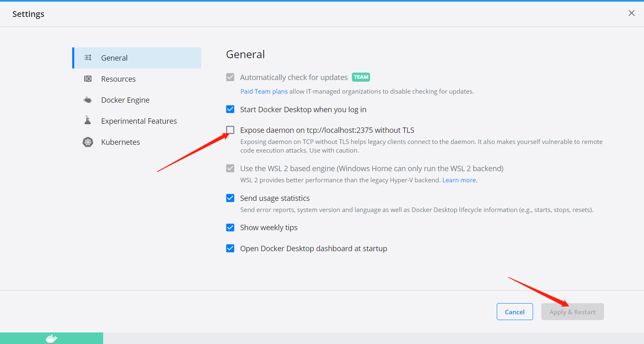
Task: Open the Paid Team plans link
Action: pos(264,91)
